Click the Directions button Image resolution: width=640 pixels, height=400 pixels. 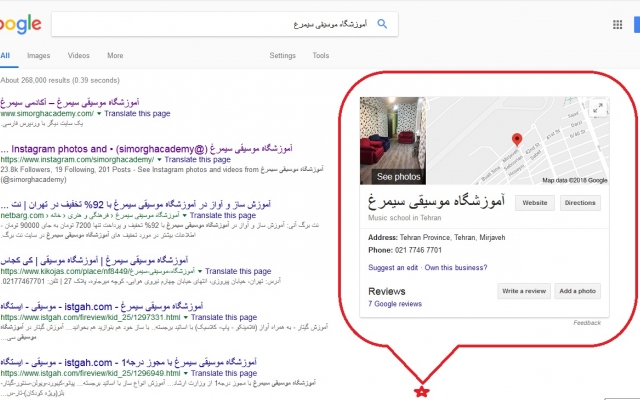(580, 203)
